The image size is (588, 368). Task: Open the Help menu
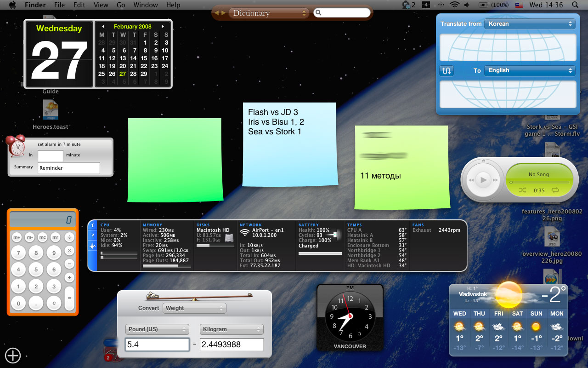click(x=173, y=5)
